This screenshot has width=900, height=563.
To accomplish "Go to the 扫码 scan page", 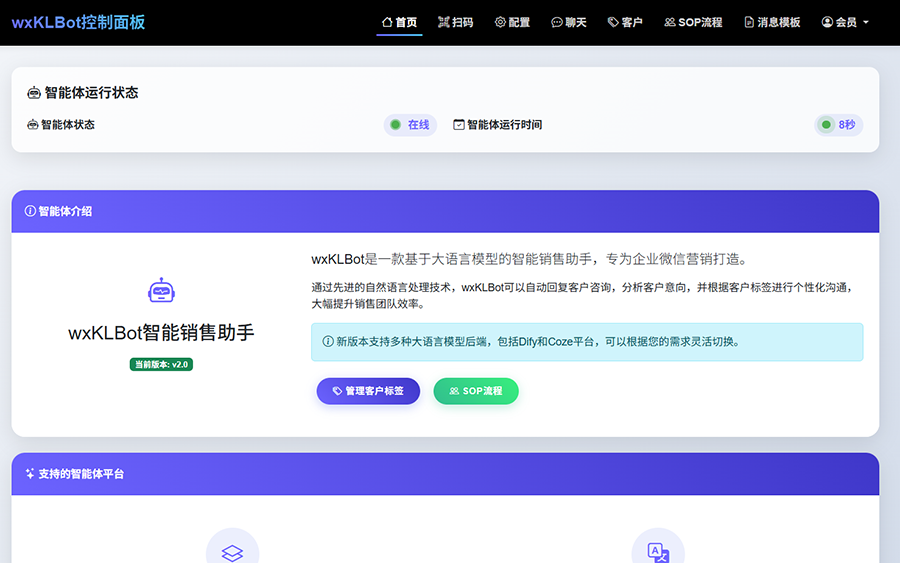I will click(x=456, y=22).
